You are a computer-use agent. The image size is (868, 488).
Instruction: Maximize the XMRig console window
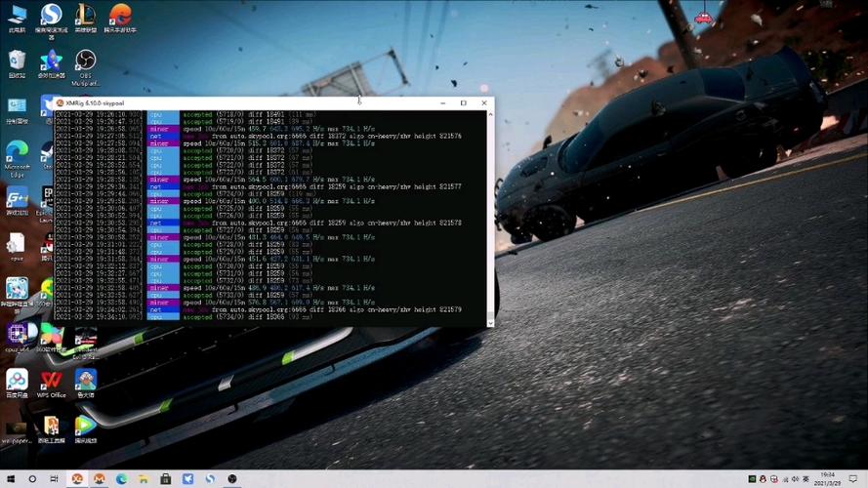[464, 103]
